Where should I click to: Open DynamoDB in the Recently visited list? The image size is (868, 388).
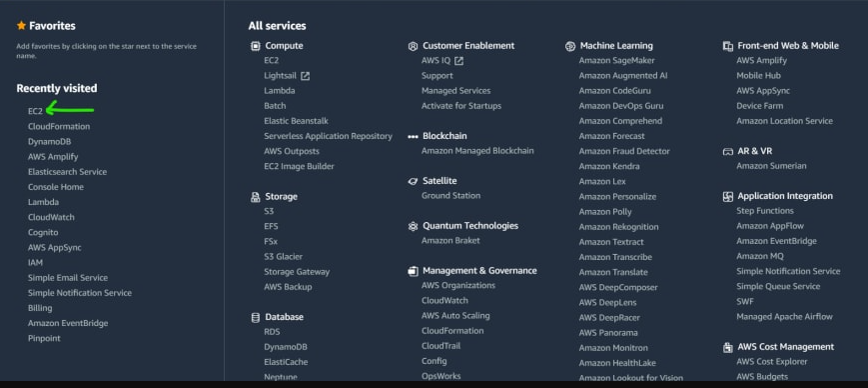tap(49, 142)
